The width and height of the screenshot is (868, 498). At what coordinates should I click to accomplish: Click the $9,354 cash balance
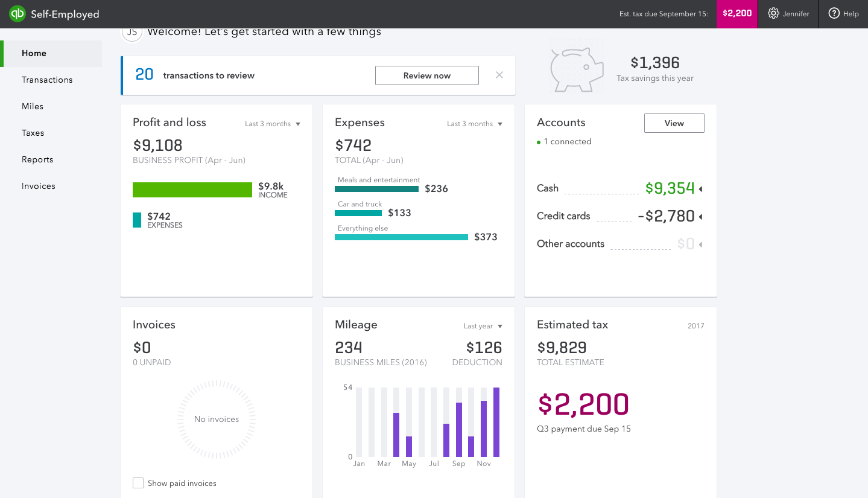point(670,188)
